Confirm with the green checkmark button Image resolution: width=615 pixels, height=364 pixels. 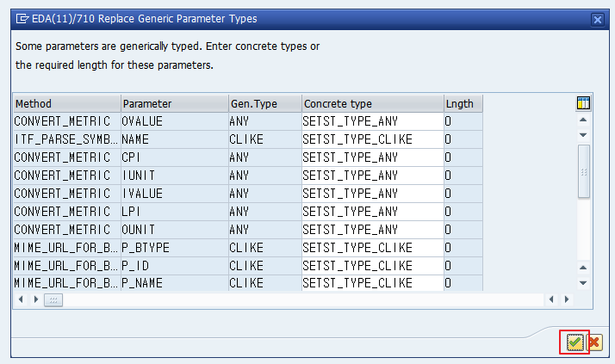(x=575, y=342)
